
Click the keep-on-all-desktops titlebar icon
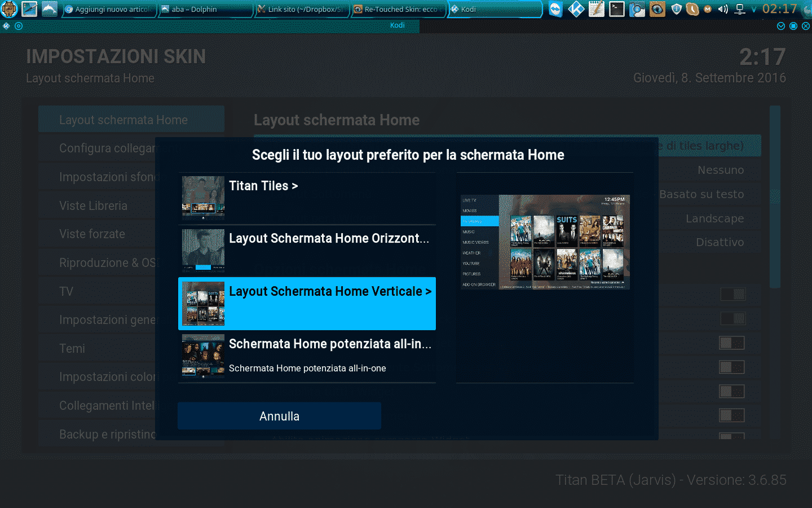[x=19, y=26]
